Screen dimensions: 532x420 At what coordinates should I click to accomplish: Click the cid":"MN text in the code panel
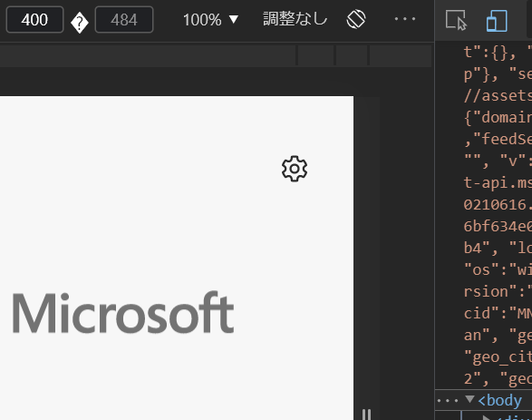click(498, 313)
